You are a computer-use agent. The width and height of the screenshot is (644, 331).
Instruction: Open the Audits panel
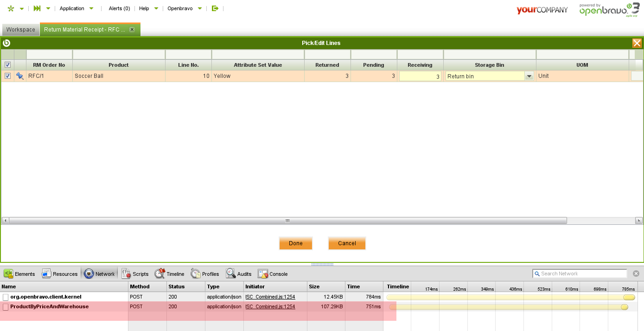pos(239,274)
